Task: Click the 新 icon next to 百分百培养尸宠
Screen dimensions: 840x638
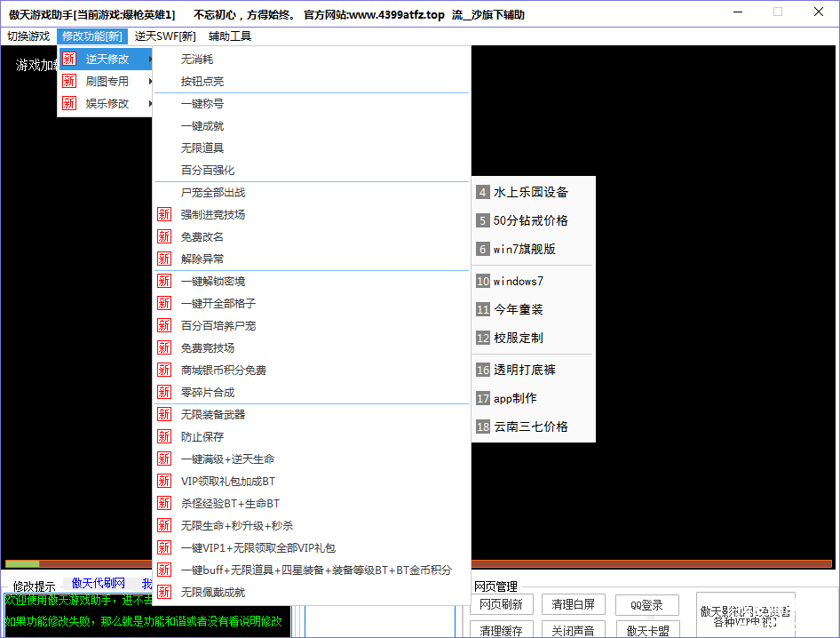Action: (164, 325)
